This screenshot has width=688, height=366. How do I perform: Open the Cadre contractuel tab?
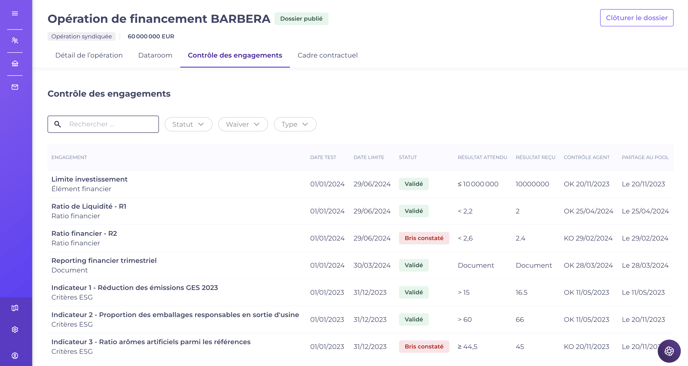pyautogui.click(x=328, y=55)
